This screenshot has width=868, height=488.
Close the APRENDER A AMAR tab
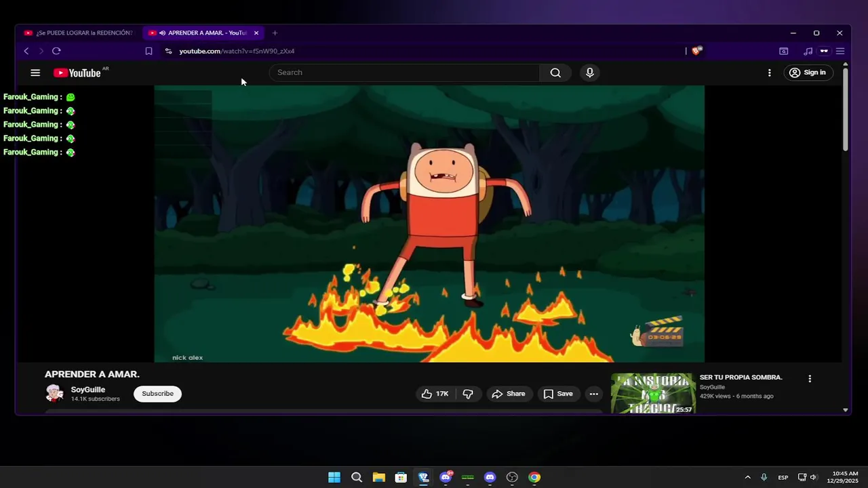256,33
